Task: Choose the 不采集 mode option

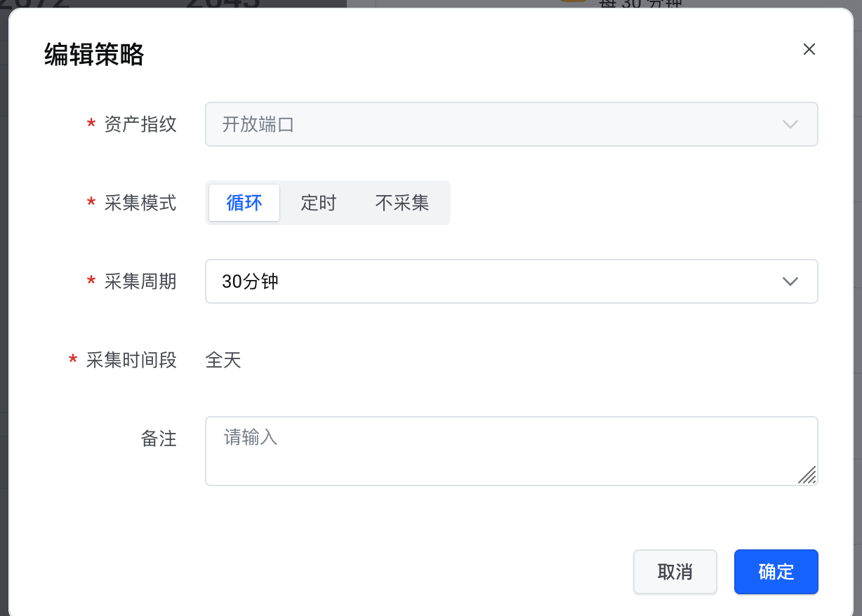Action: pyautogui.click(x=402, y=203)
